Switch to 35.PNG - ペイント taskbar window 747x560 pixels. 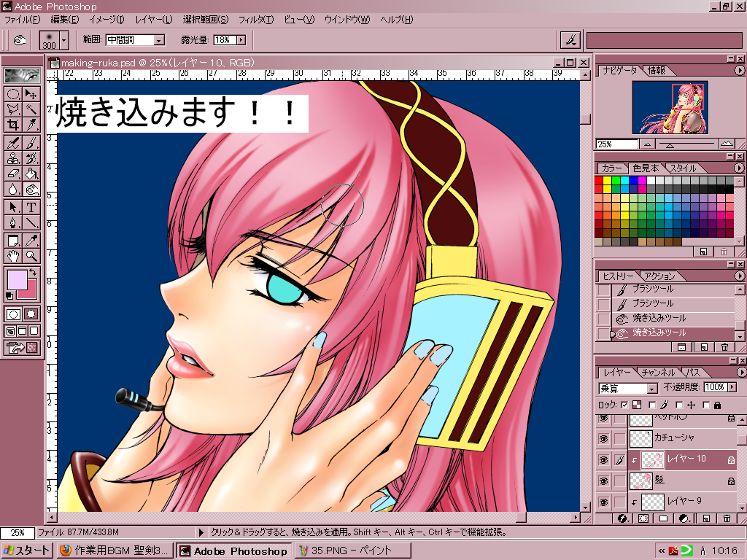pos(349,551)
